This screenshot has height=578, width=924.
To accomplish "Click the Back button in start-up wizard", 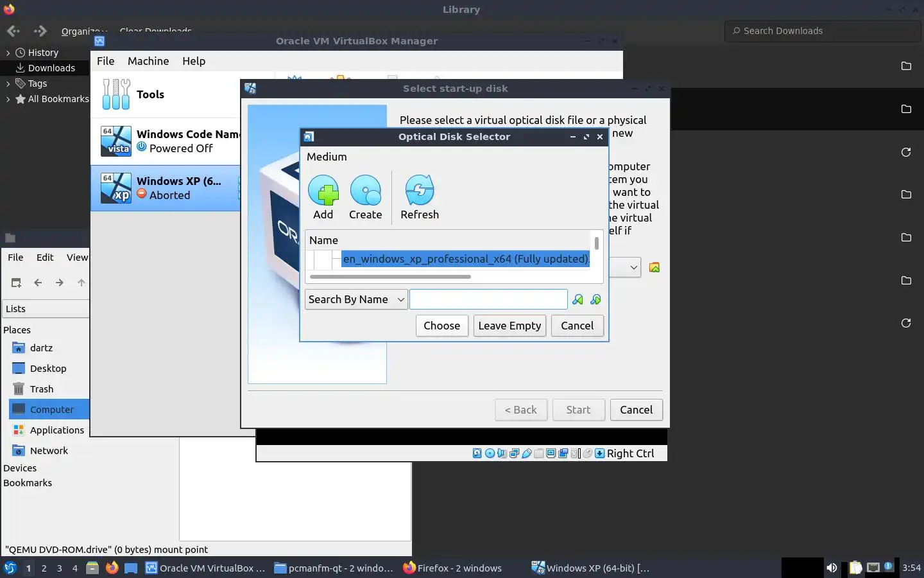I will coord(521,410).
